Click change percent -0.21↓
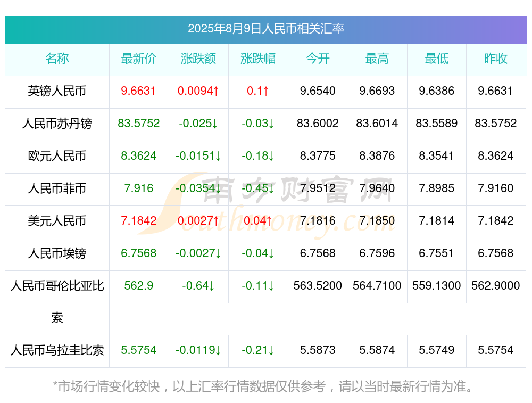This screenshot has height=403, width=532. click(x=258, y=350)
